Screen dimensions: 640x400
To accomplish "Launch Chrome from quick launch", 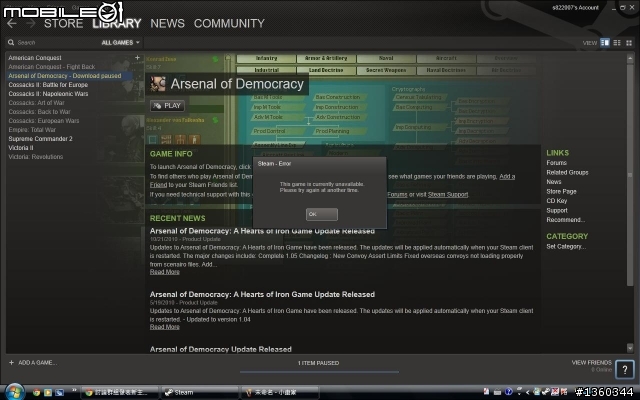I will coord(36,393).
